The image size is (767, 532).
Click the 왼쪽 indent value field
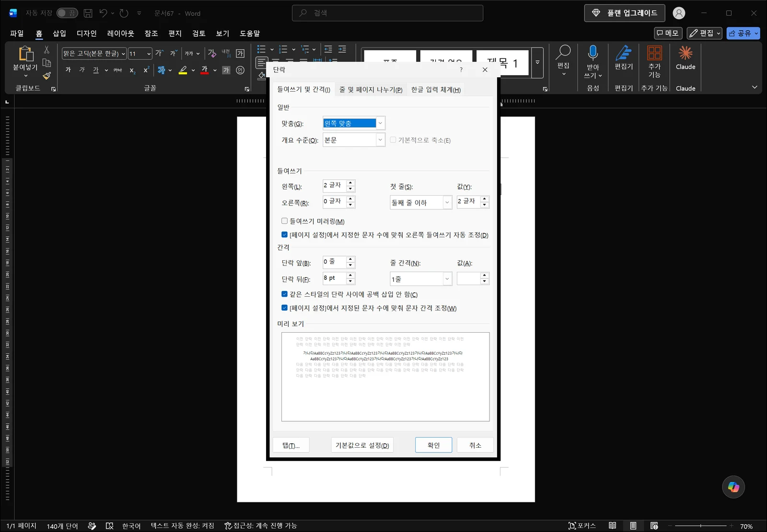[x=335, y=185]
